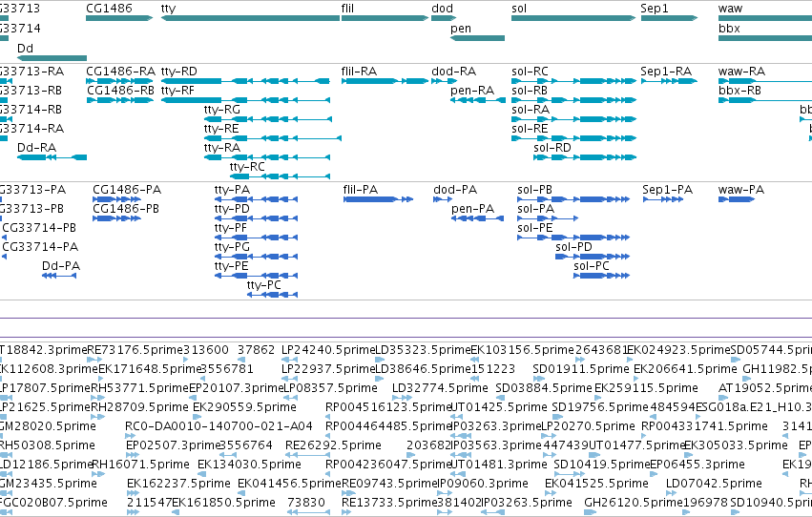
Task: Click transcript tty-RC
Action: [x=280, y=176]
